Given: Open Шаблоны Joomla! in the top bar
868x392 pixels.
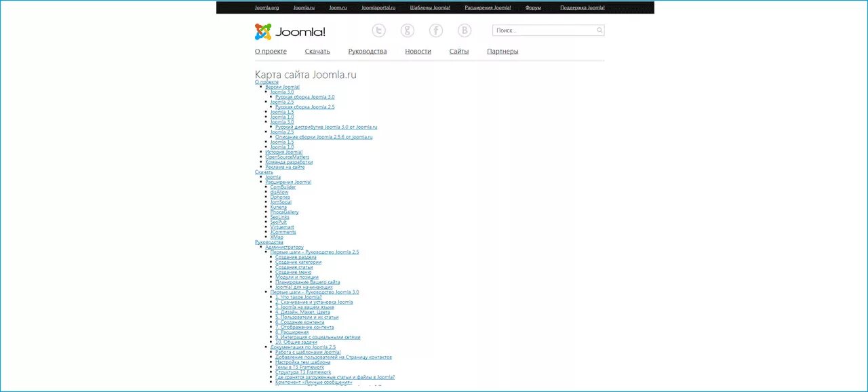Looking at the screenshot, I should pyautogui.click(x=430, y=7).
